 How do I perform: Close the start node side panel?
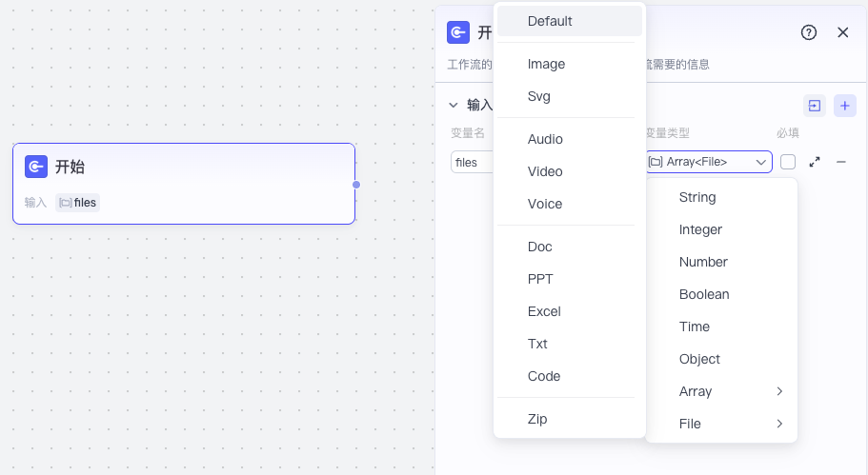842,32
